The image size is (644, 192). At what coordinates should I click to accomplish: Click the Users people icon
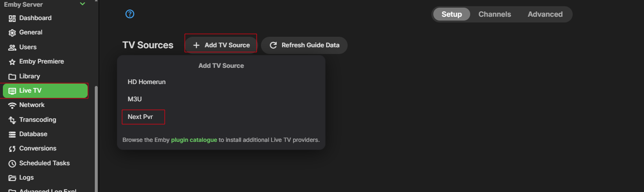click(x=12, y=47)
